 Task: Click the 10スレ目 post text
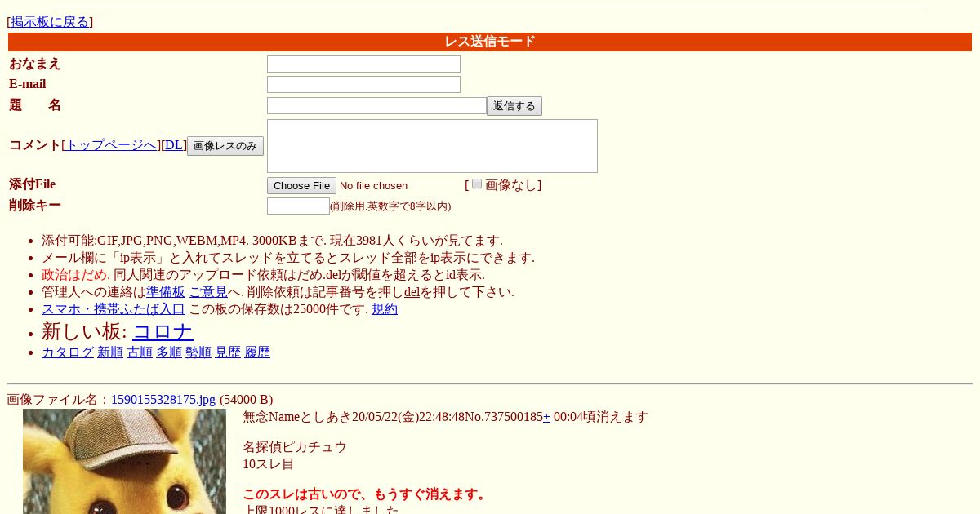click(x=269, y=464)
